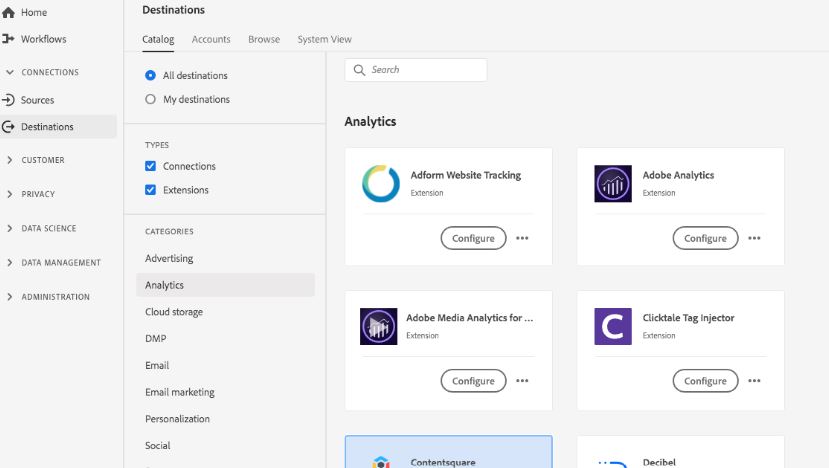Select the Contentsquare destination card
The image size is (829, 468).
[x=448, y=452]
